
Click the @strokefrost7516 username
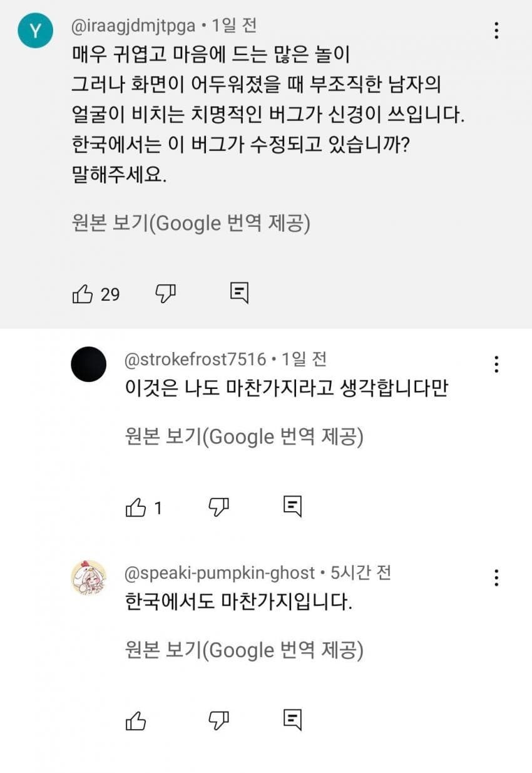coord(196,360)
